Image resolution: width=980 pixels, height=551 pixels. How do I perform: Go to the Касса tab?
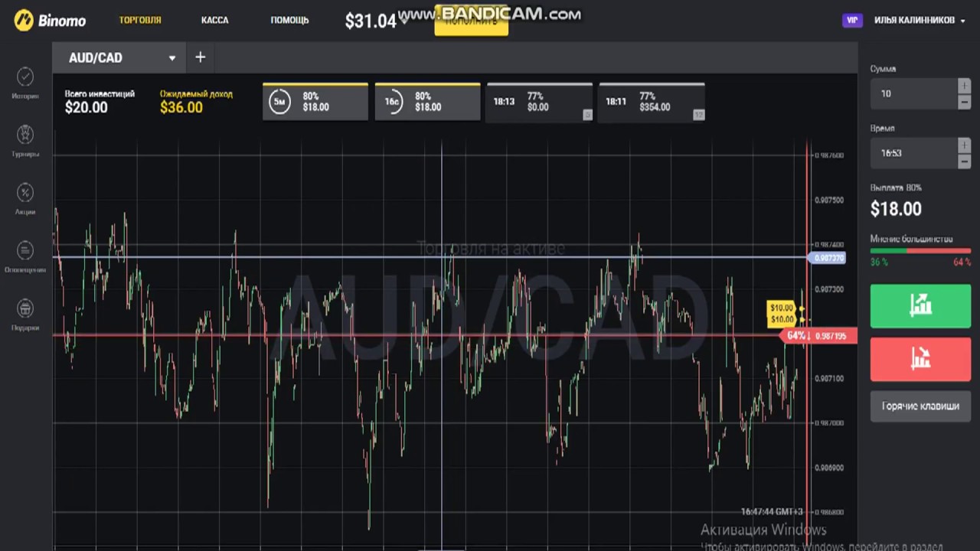[214, 20]
